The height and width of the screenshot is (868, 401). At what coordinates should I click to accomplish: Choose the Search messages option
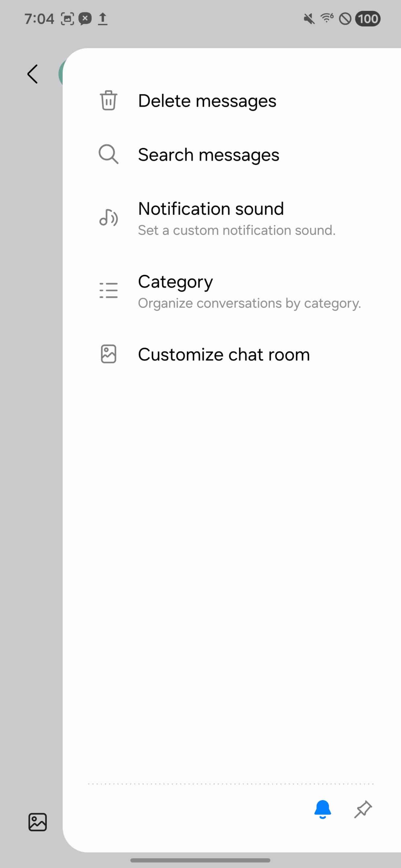208,155
